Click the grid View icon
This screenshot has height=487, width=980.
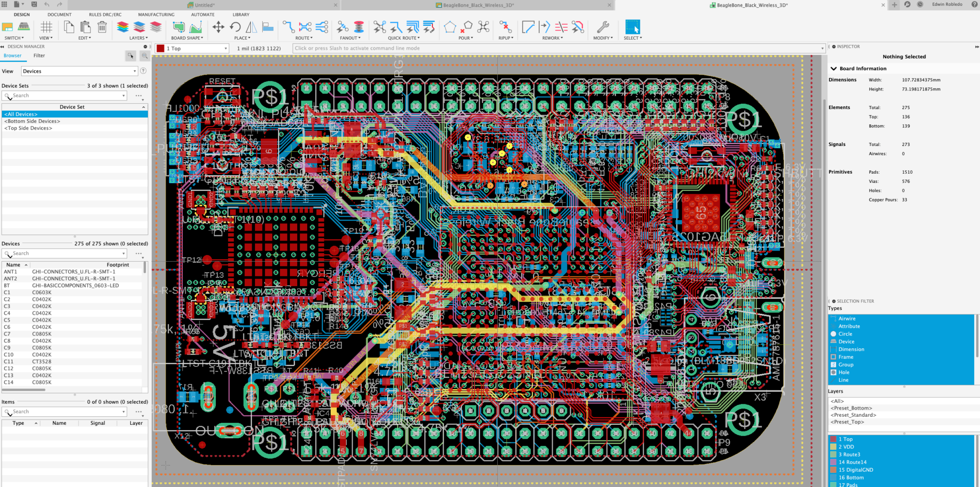(x=46, y=27)
